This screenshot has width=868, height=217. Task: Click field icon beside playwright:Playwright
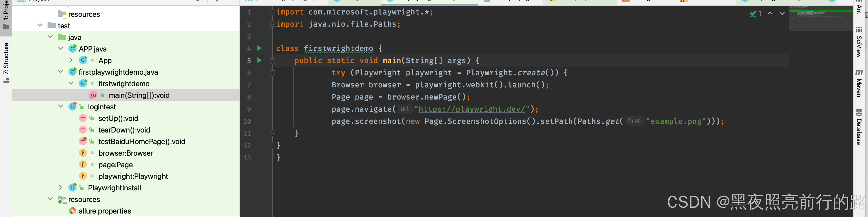(83, 176)
